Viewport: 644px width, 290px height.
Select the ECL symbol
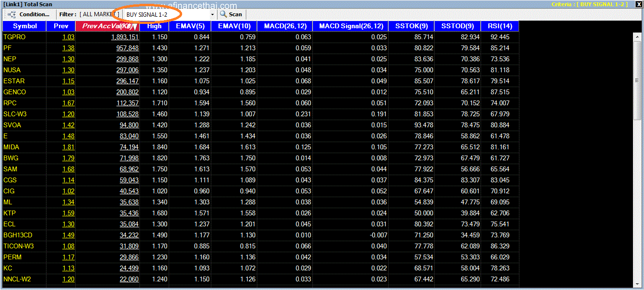point(10,224)
